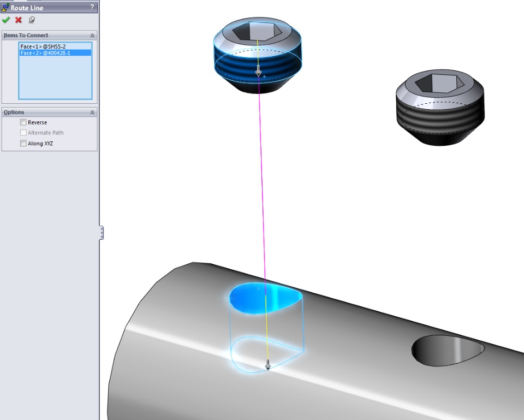Collapse the Items To Connect section
The height and width of the screenshot is (420, 524).
92,36
